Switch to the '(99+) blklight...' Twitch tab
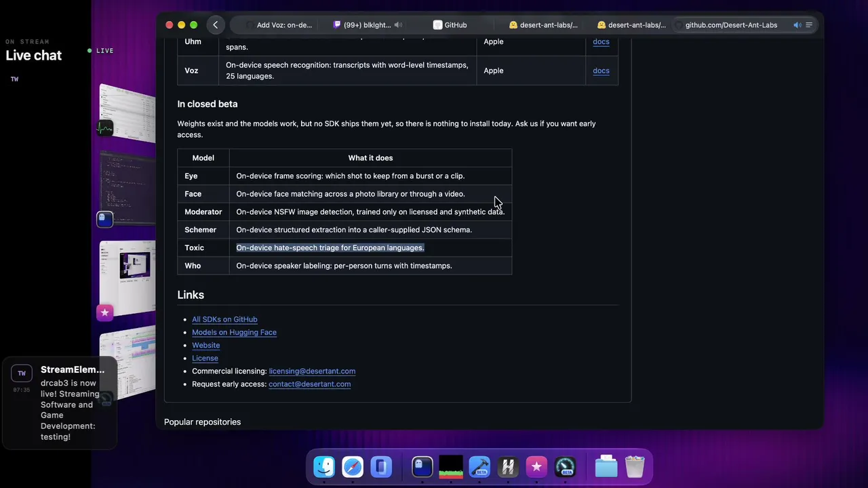The width and height of the screenshot is (868, 488). click(368, 25)
